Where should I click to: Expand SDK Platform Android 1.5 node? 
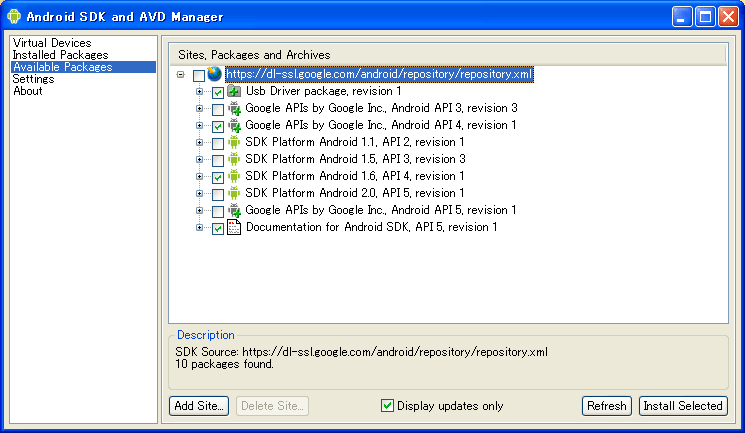pyautogui.click(x=199, y=159)
